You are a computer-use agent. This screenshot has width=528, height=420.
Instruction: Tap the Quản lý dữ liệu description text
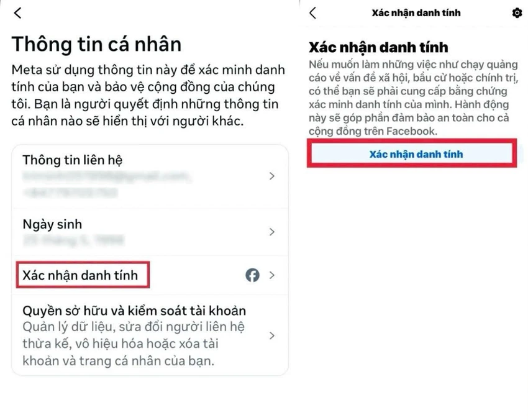[x=134, y=344]
